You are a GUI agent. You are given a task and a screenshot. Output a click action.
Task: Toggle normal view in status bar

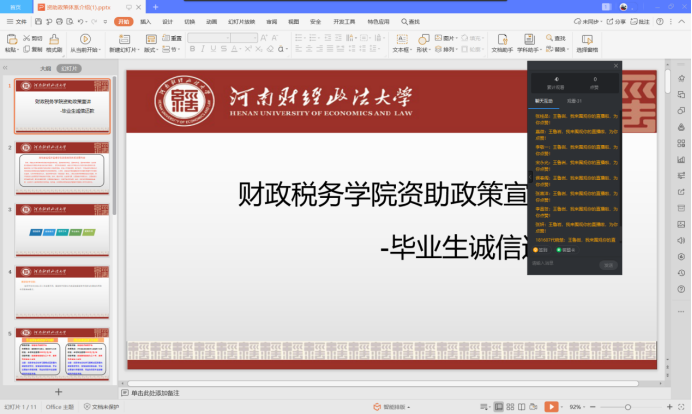(499, 407)
